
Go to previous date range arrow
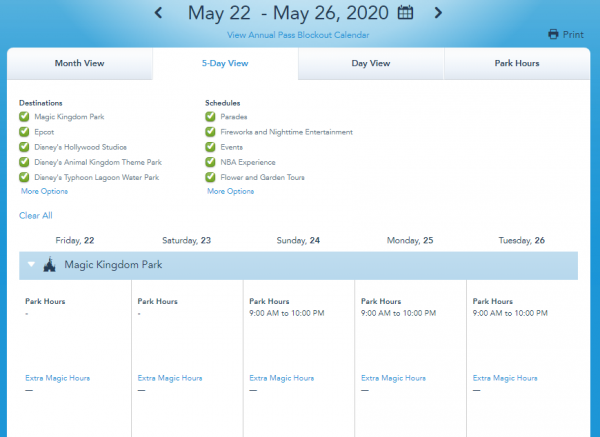tap(159, 12)
